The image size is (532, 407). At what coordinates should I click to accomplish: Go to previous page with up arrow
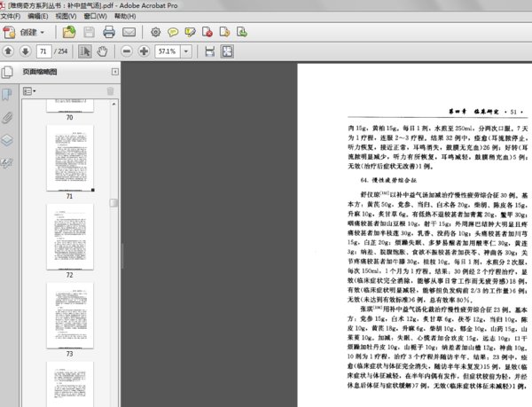pyautogui.click(x=9, y=51)
